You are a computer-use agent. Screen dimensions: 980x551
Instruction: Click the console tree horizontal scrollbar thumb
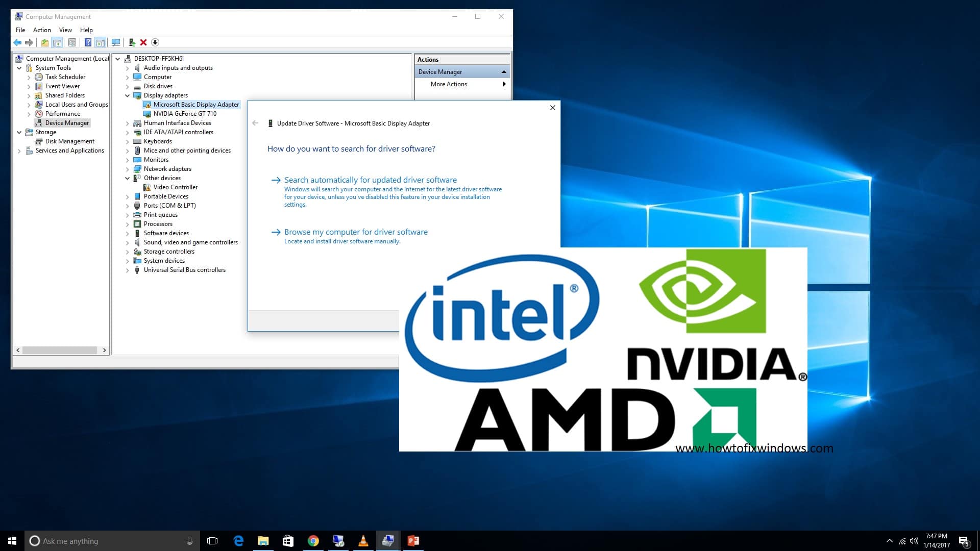tap(59, 350)
